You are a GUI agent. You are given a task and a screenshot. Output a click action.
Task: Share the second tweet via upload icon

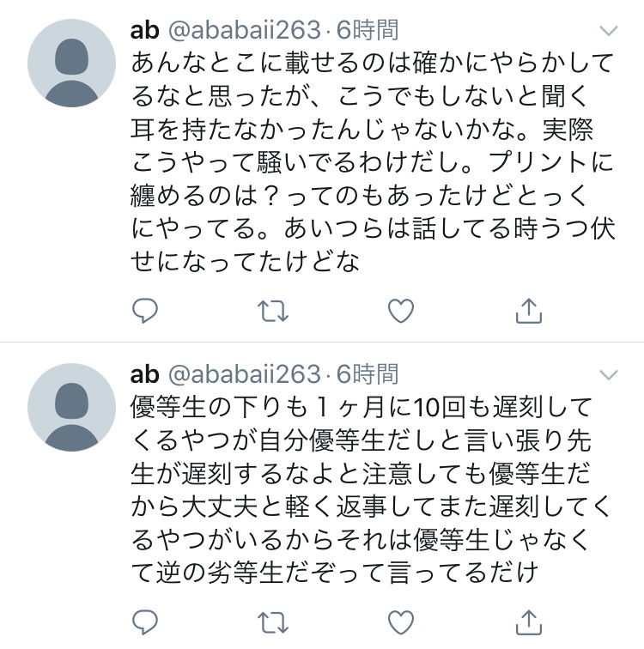coord(529,621)
